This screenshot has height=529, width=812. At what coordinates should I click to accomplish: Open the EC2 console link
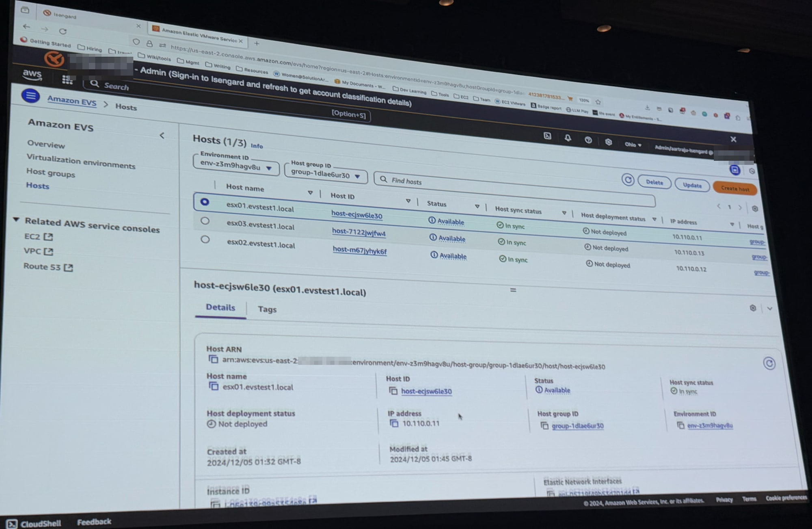click(39, 237)
